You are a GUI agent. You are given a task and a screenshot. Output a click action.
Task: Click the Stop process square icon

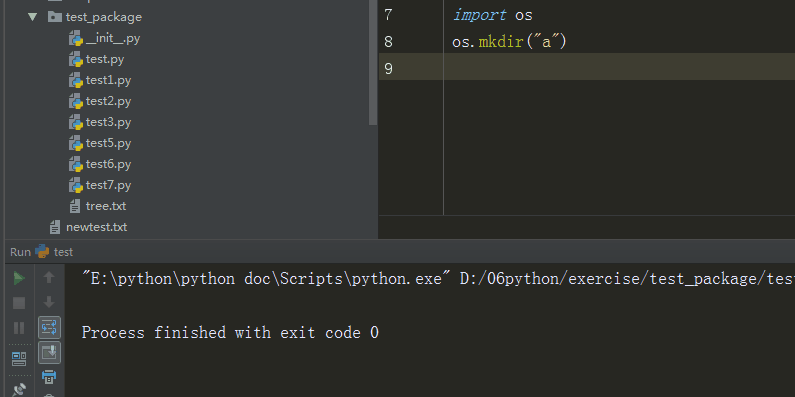pos(19,303)
